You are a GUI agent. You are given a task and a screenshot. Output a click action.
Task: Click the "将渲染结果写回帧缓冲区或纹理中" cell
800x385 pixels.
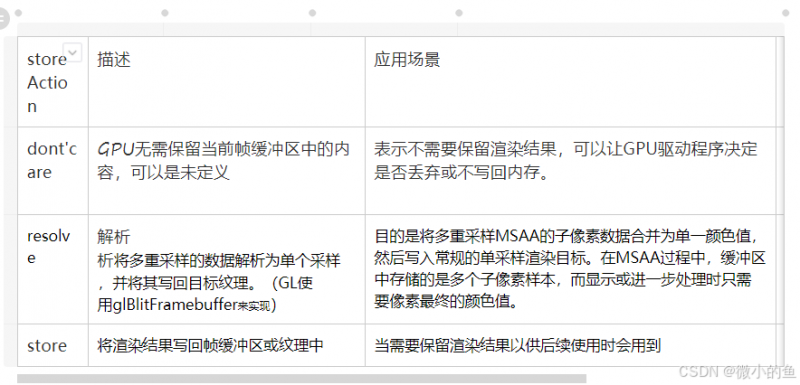(227, 345)
